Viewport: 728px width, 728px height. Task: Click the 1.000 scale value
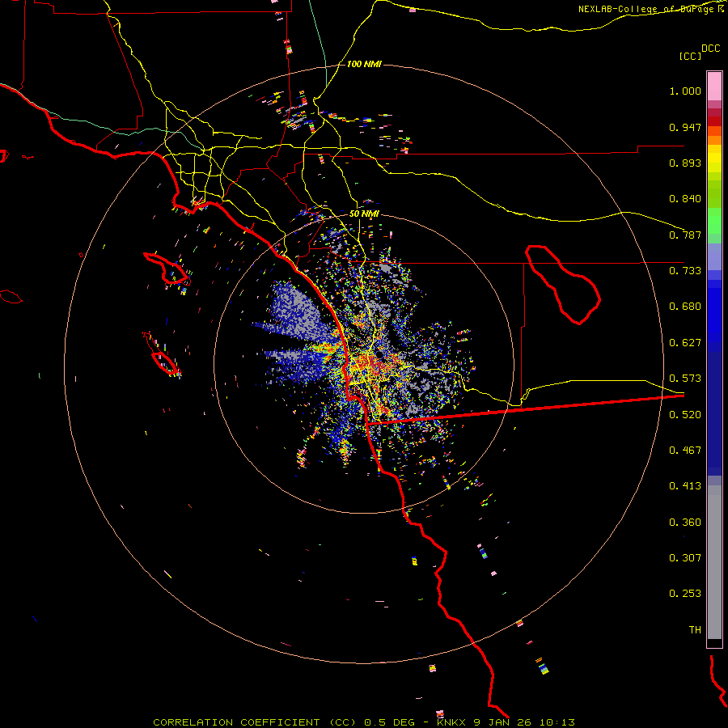685,91
